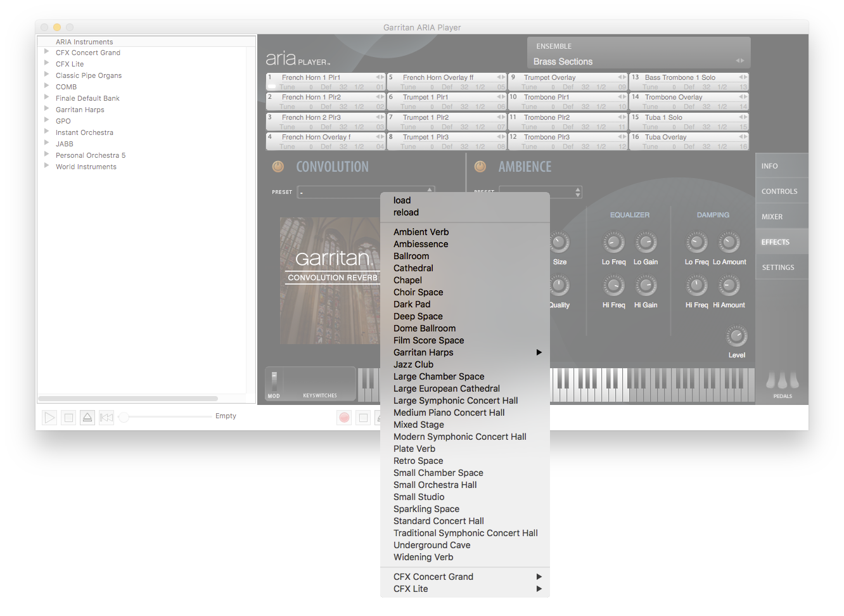
Task: Switch to the SETTINGS tab
Action: tap(782, 267)
